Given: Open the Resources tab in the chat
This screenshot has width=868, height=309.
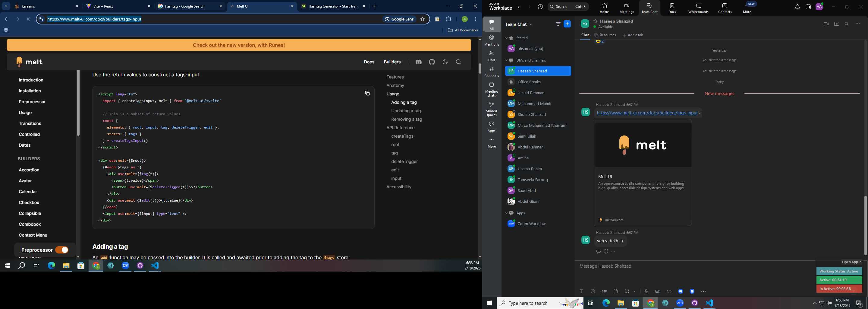Looking at the screenshot, I should [605, 35].
